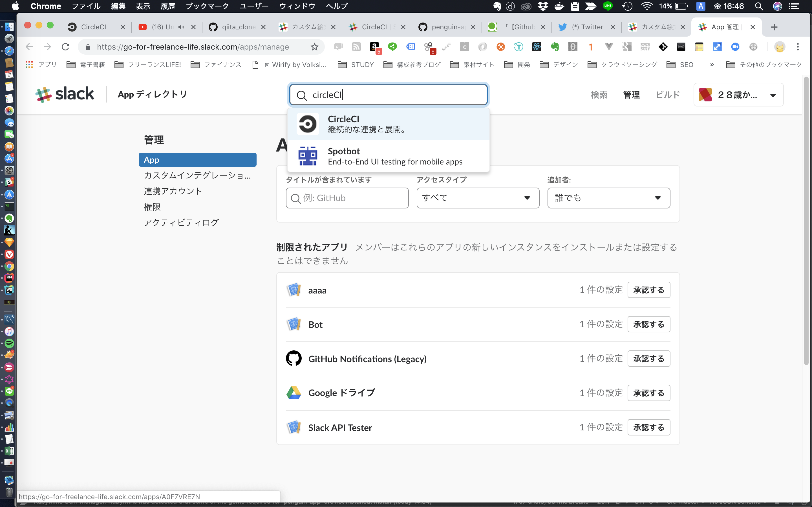
Task: Click the page vertical scrollbar
Action: pyautogui.click(x=806, y=221)
